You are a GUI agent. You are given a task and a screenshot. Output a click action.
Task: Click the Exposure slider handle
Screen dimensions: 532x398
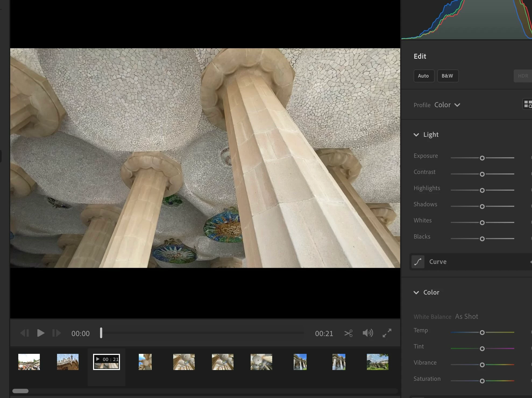[x=482, y=158]
